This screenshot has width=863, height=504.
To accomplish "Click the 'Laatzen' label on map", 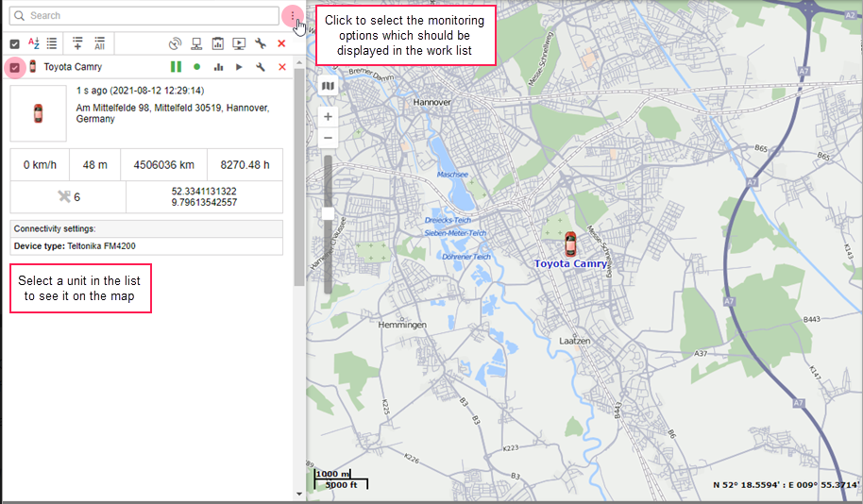I will point(575,341).
